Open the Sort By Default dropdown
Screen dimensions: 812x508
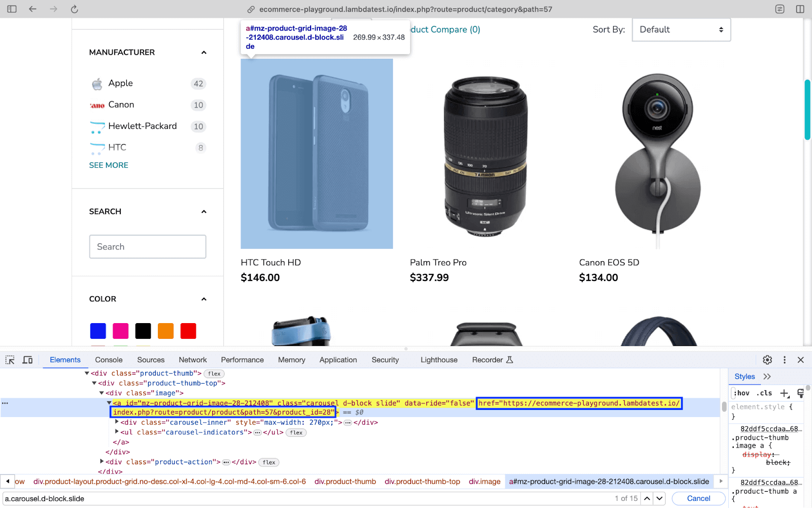[x=681, y=29]
